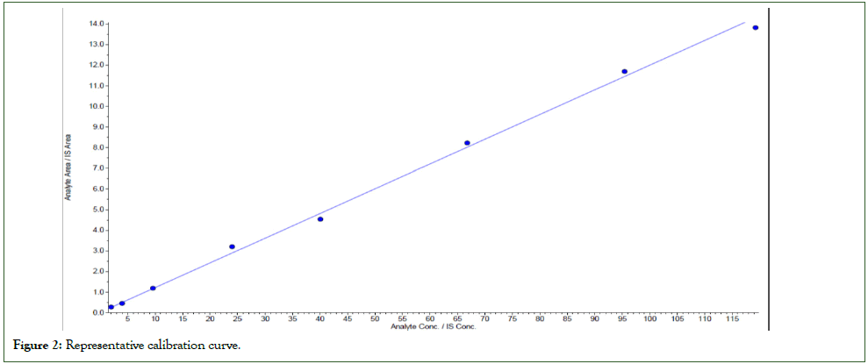
Task: Click the y-axis tick label 10.0
Action: [97, 106]
